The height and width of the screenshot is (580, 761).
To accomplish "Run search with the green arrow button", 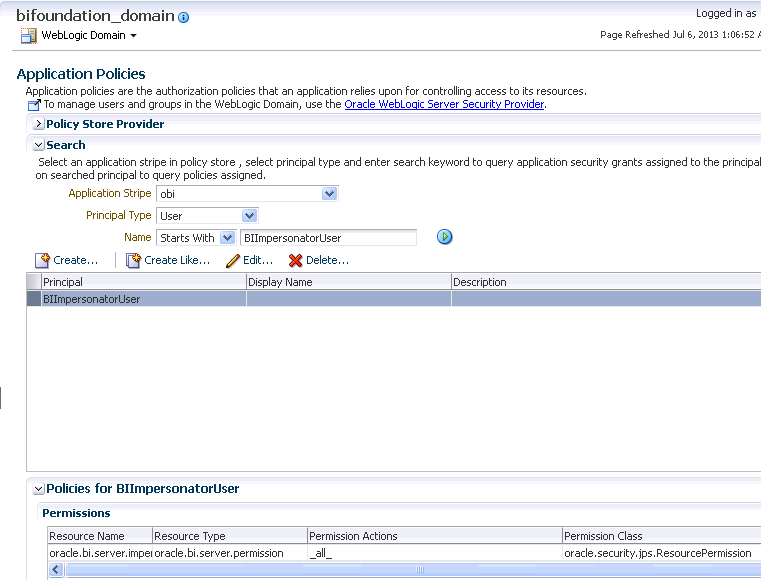I will click(444, 237).
